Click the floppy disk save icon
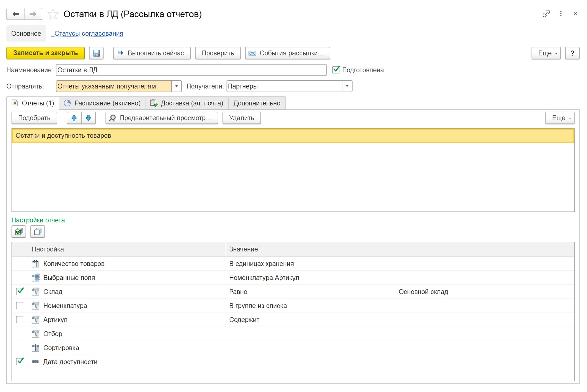This screenshot has width=587, height=392. click(x=96, y=53)
